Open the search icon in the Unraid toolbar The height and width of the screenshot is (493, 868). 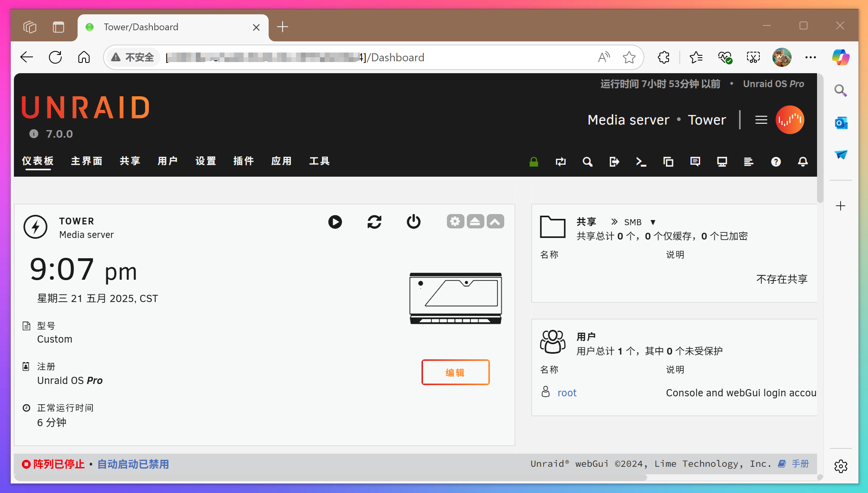click(x=587, y=162)
